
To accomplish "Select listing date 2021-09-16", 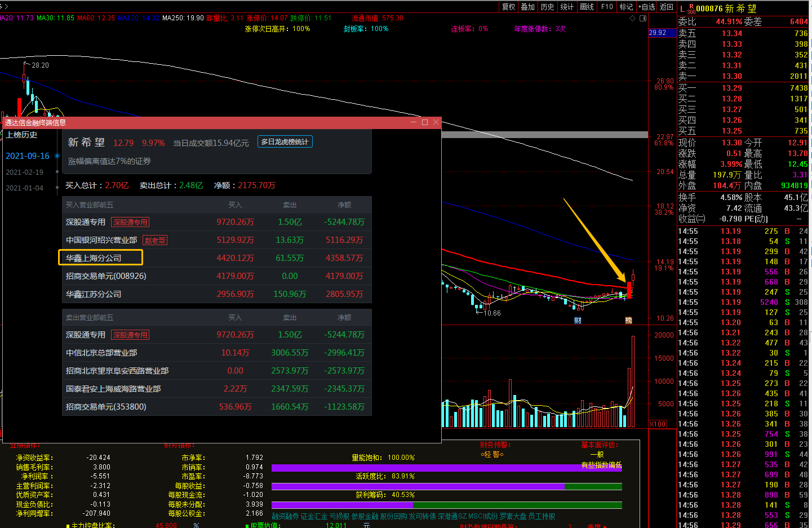I will click(28, 156).
